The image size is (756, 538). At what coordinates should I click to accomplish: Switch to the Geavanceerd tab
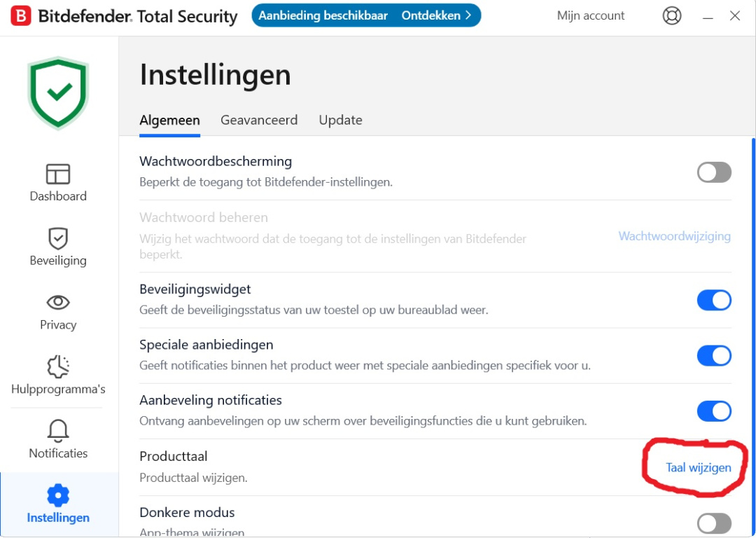(x=259, y=120)
